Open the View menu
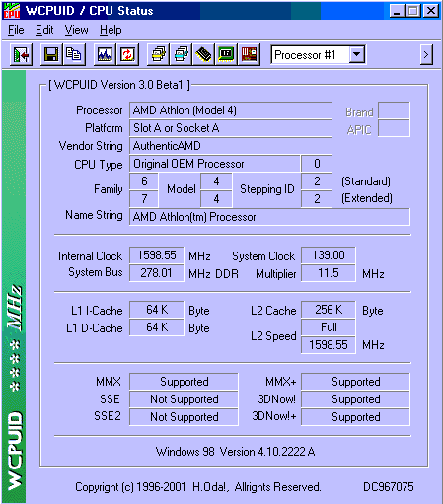This screenshot has width=443, height=504. (x=76, y=30)
